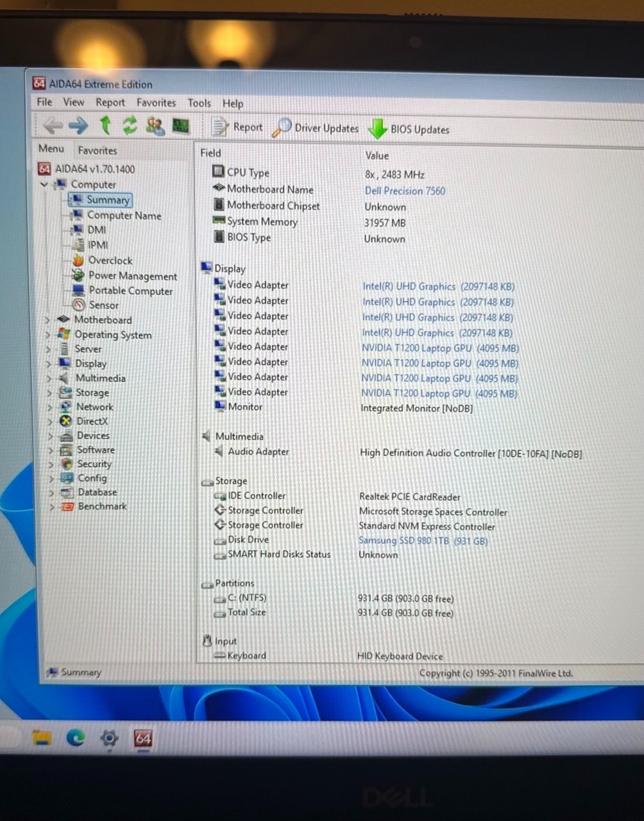This screenshot has height=821, width=644.
Task: Select SMART Hard Disks Status row
Action: 305,554
